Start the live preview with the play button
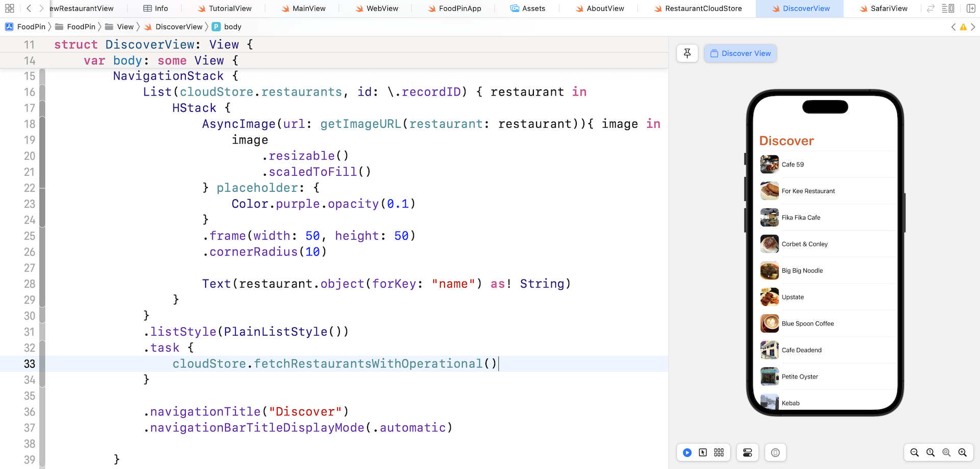980x469 pixels. tap(688, 453)
